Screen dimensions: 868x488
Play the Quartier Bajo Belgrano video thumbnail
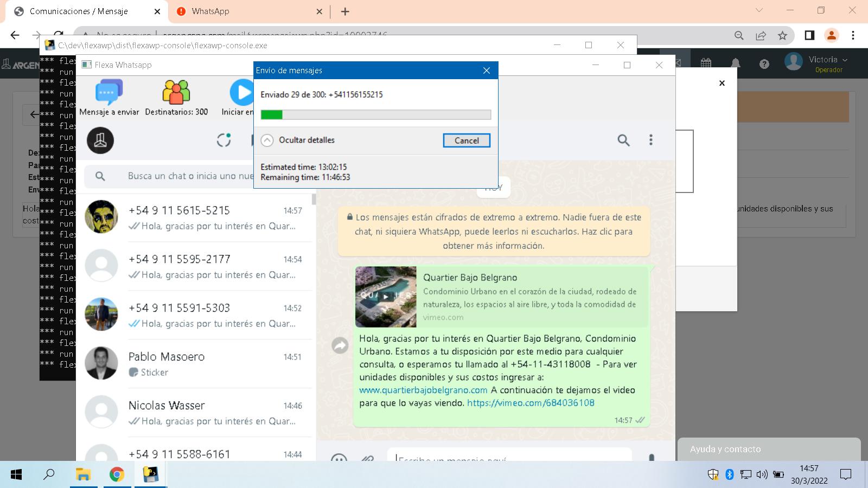pos(386,297)
